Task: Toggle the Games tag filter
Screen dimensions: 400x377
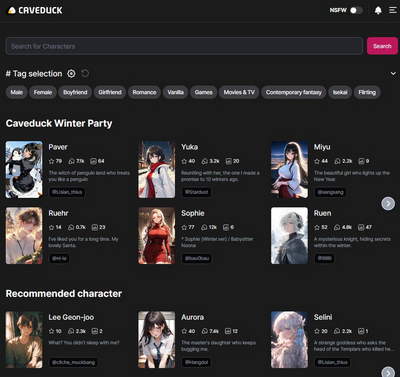Action: pyautogui.click(x=203, y=92)
